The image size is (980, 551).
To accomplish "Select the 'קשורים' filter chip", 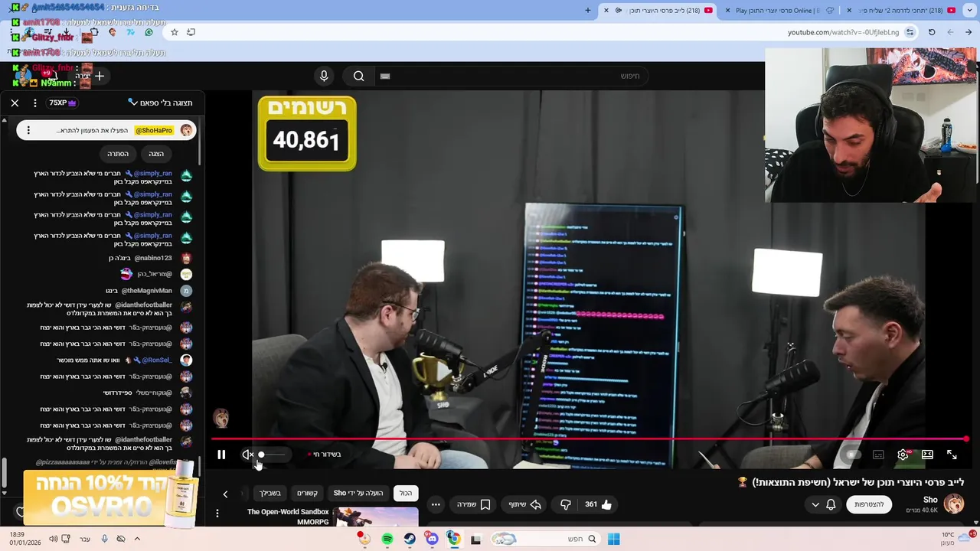I will [x=308, y=494].
